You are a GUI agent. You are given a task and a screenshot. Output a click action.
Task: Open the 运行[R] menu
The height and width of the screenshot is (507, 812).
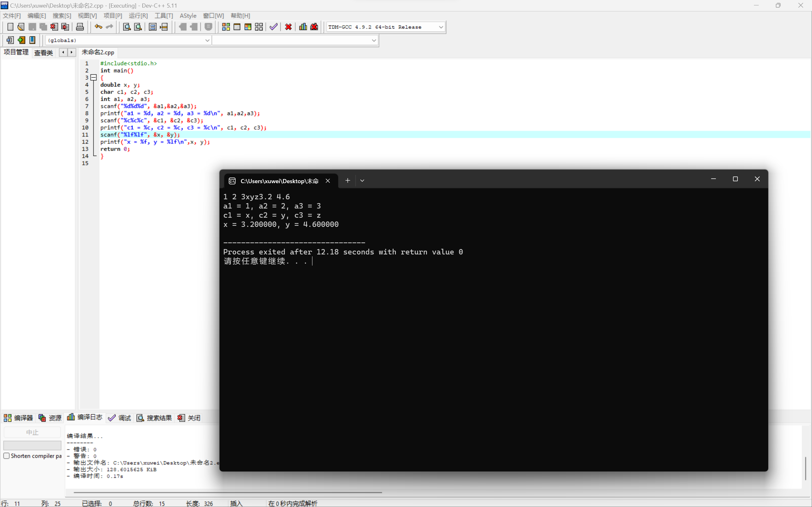coord(138,16)
